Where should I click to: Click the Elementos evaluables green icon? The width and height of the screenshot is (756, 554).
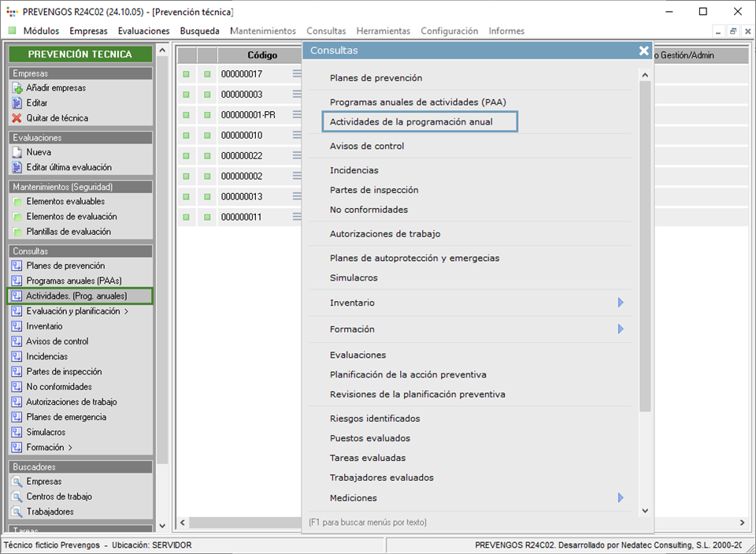point(18,202)
